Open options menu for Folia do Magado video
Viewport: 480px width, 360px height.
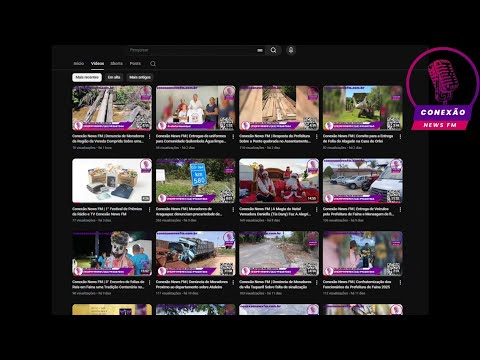click(400, 137)
